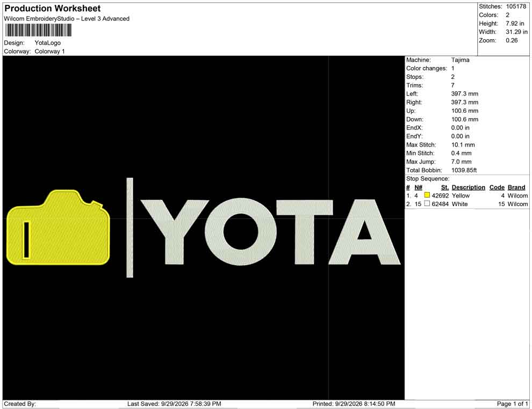The height and width of the screenshot is (409, 532).
Task: Click the 'N#' column header
Action: (x=418, y=187)
